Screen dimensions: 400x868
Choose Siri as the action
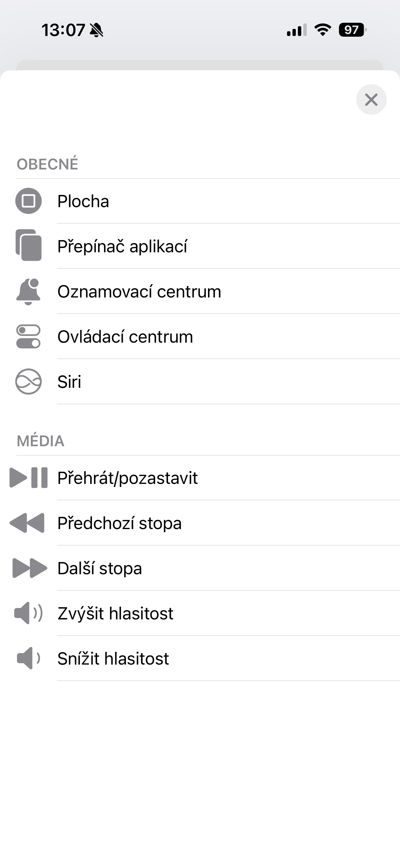pyautogui.click(x=69, y=382)
